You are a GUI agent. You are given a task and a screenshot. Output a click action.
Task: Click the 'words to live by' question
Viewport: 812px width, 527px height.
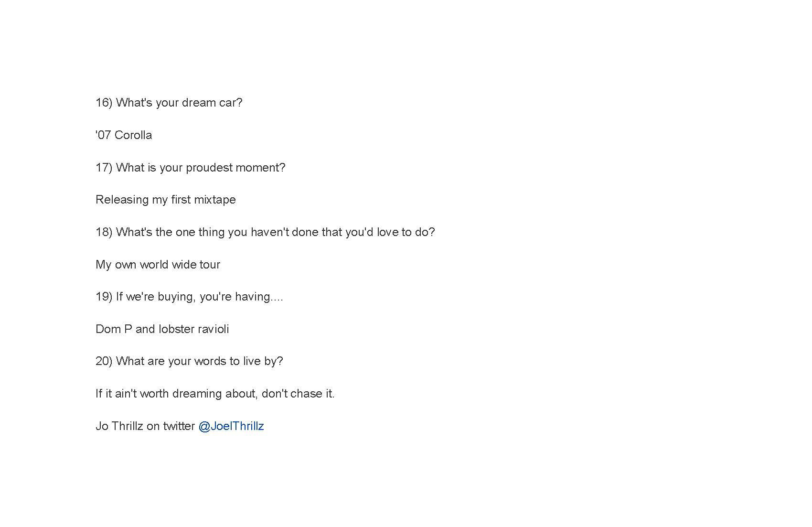click(x=189, y=361)
